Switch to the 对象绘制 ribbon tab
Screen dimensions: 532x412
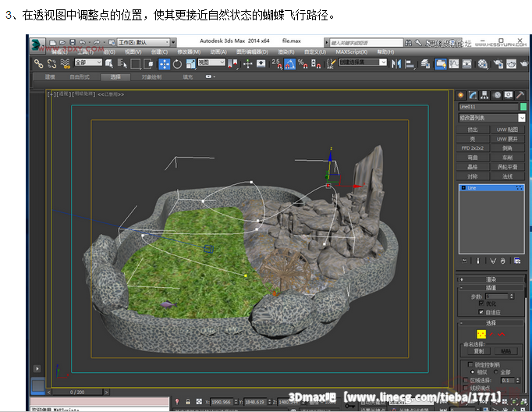pyautogui.click(x=151, y=77)
